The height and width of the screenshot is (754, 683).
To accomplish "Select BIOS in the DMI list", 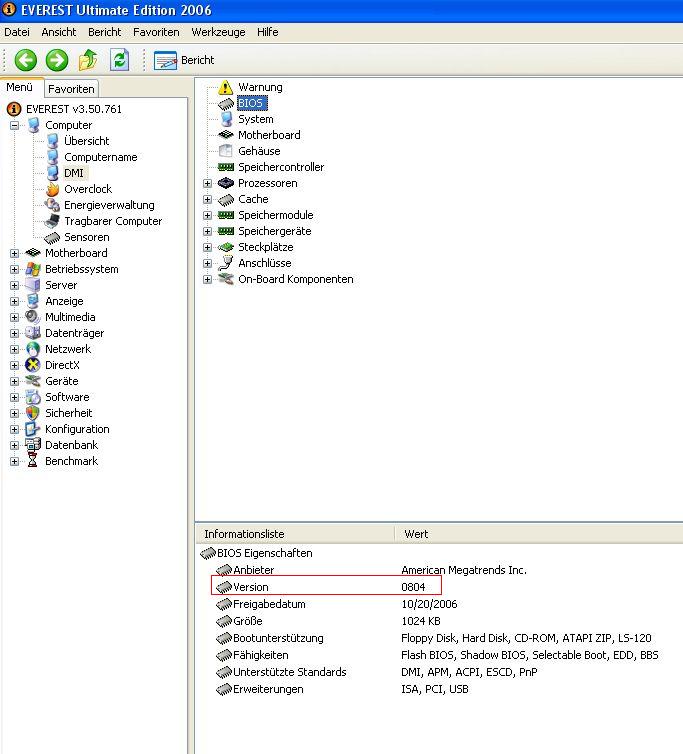I will tap(250, 103).
